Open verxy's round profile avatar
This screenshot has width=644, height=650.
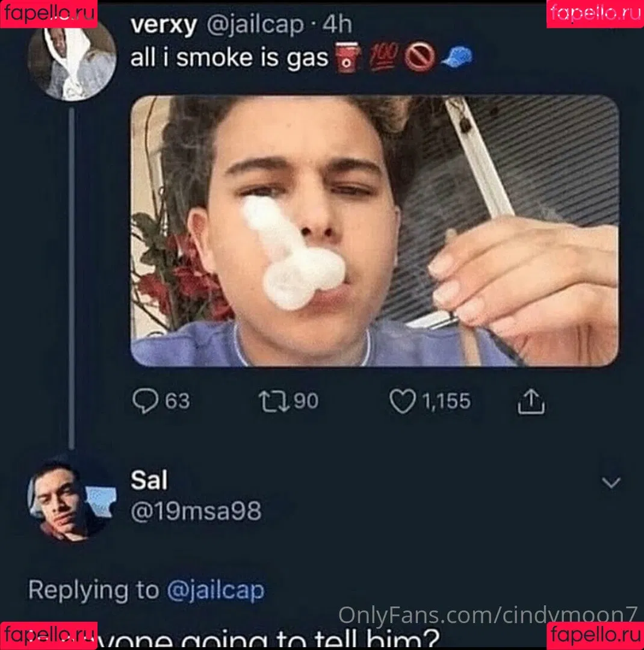tap(72, 58)
